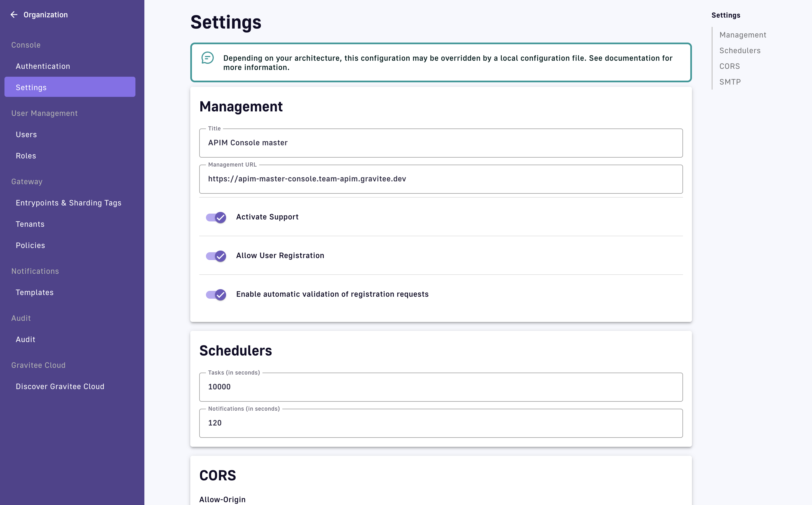This screenshot has width=812, height=505.
Task: Select Policies in the sidebar
Action: click(30, 246)
